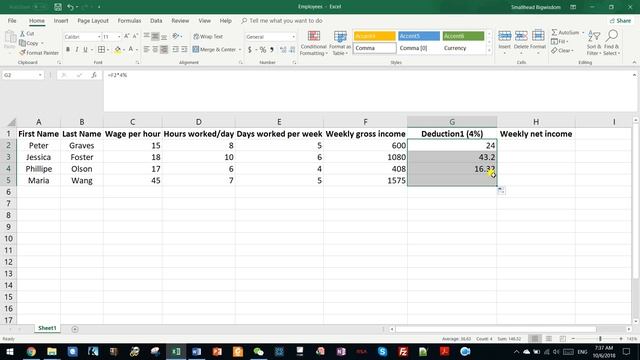Select column H header
The height and width of the screenshot is (360, 640).
(x=536, y=122)
